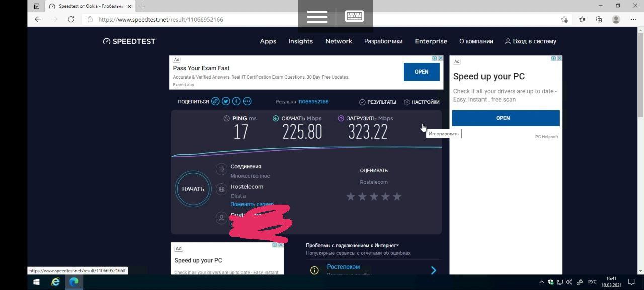The width and height of the screenshot is (644, 290).
Task: Open a new tab with plus button
Action: tap(142, 6)
